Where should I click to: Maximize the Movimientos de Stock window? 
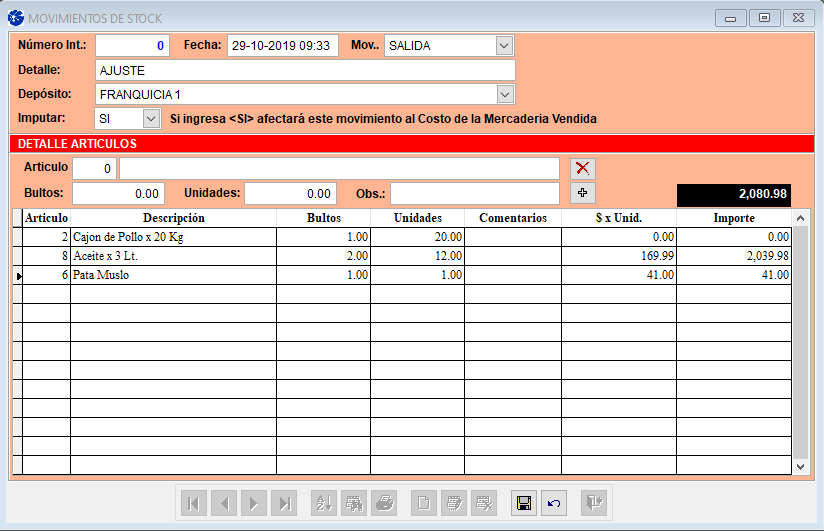[764, 18]
